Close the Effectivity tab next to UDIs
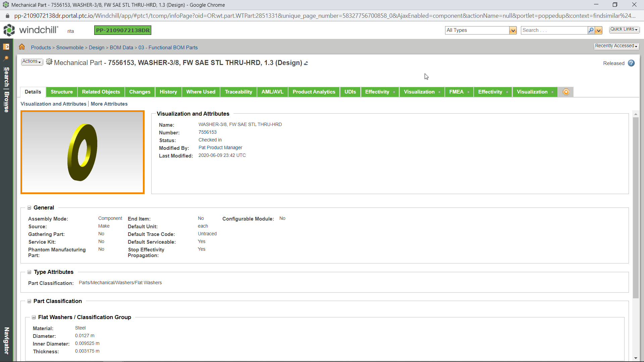This screenshot has width=644, height=362. click(x=394, y=92)
